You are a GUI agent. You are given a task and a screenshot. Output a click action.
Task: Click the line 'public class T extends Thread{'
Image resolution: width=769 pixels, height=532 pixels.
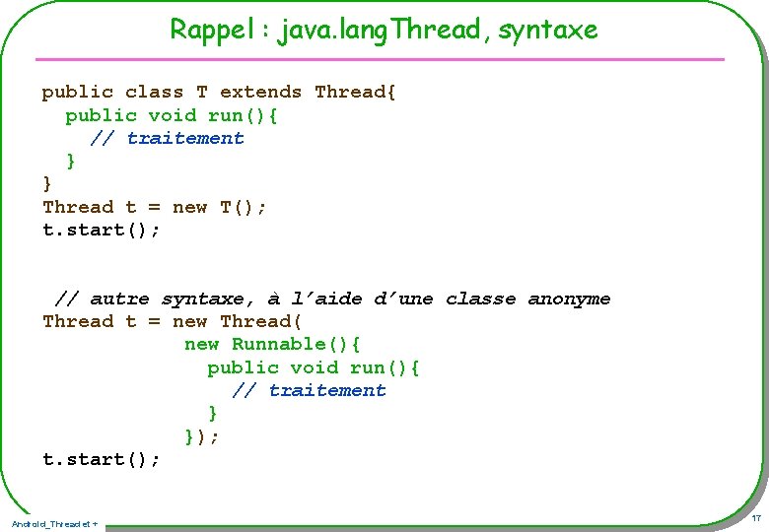click(x=219, y=92)
